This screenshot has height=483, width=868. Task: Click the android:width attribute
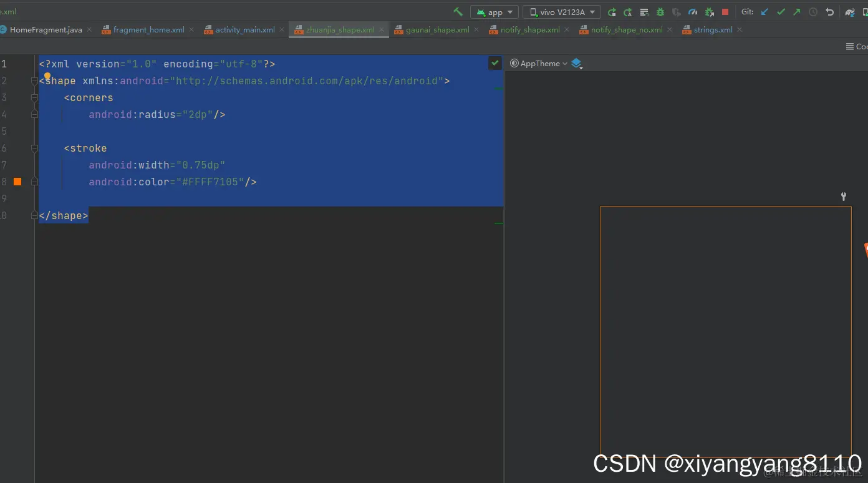pyautogui.click(x=129, y=165)
